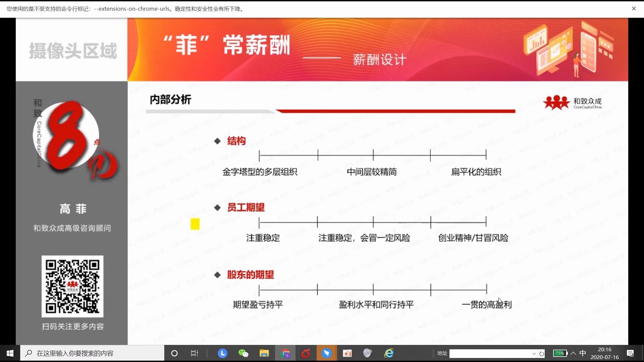The image size is (644, 362).
Task: Click the taskbar address input field
Action: pos(490,354)
